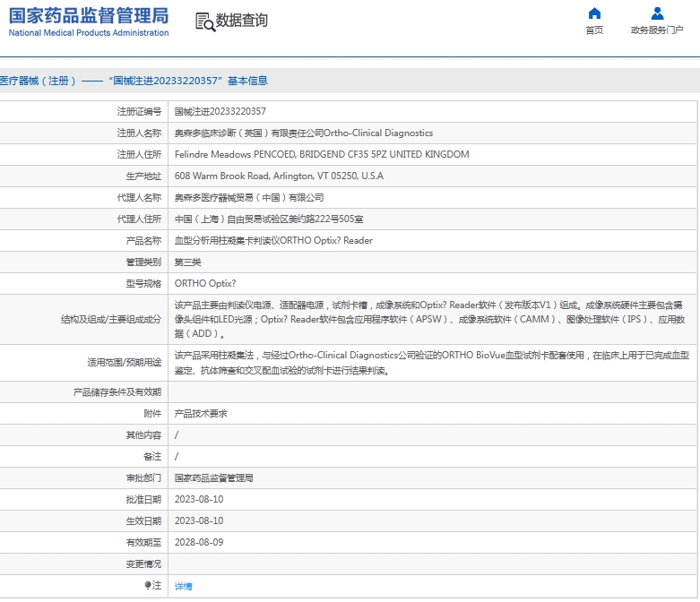This screenshot has height=602, width=700.
Task: Click the product name ORTHO Optix? Reader
Action: (326, 241)
